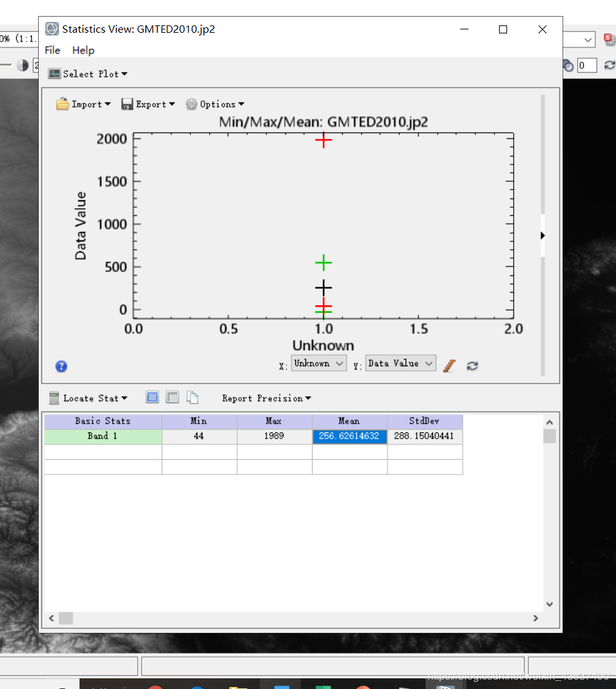Click the grid table view icon
This screenshot has width=616, height=689.
[x=172, y=398]
